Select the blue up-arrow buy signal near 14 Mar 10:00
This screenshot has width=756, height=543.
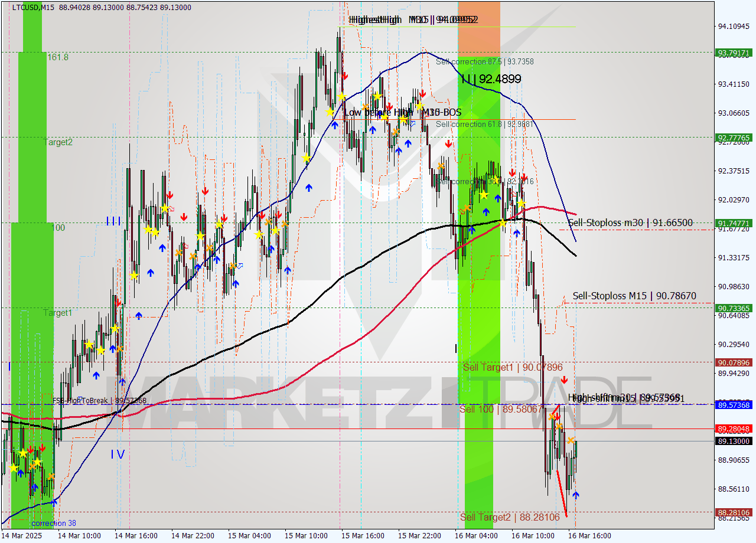[x=96, y=374]
